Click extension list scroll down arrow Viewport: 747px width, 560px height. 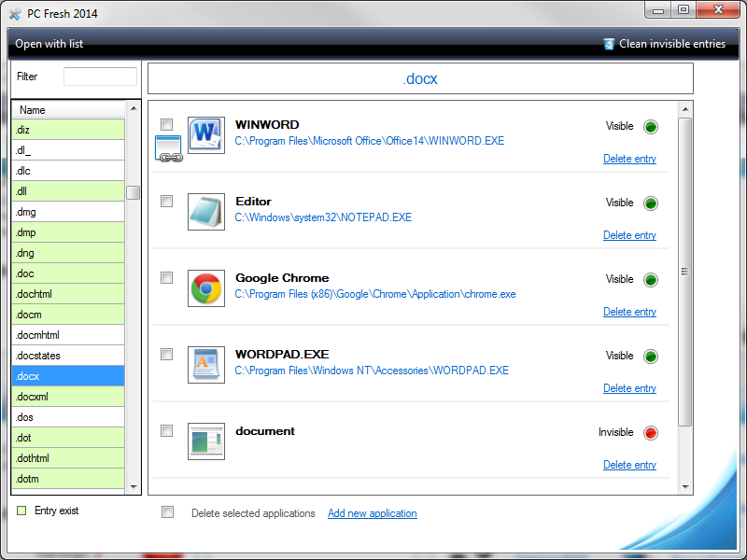point(134,486)
